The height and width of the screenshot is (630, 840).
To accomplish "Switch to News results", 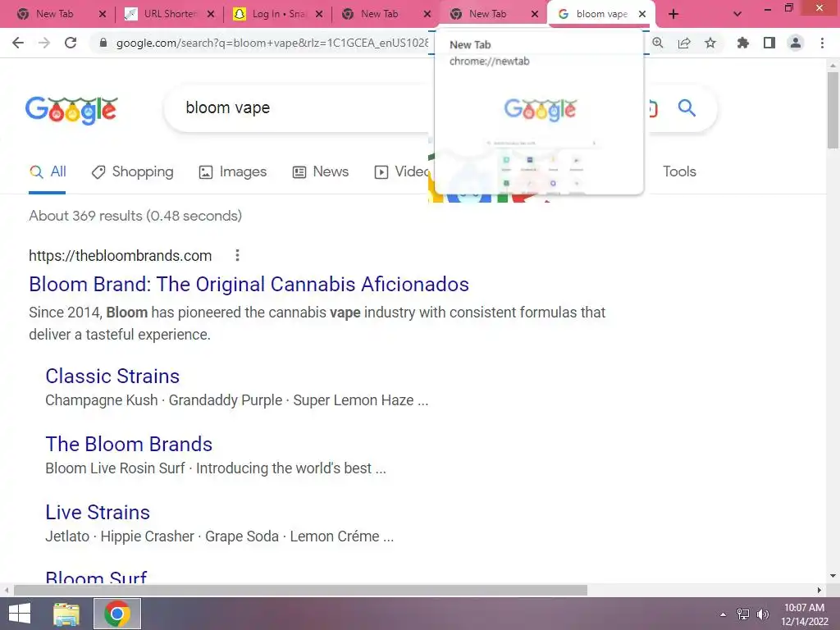I will tap(321, 171).
